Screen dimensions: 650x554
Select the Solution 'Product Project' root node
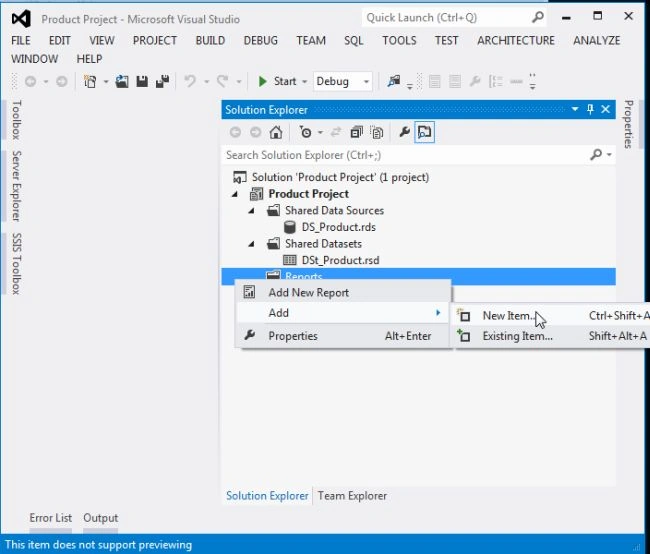pos(340,177)
